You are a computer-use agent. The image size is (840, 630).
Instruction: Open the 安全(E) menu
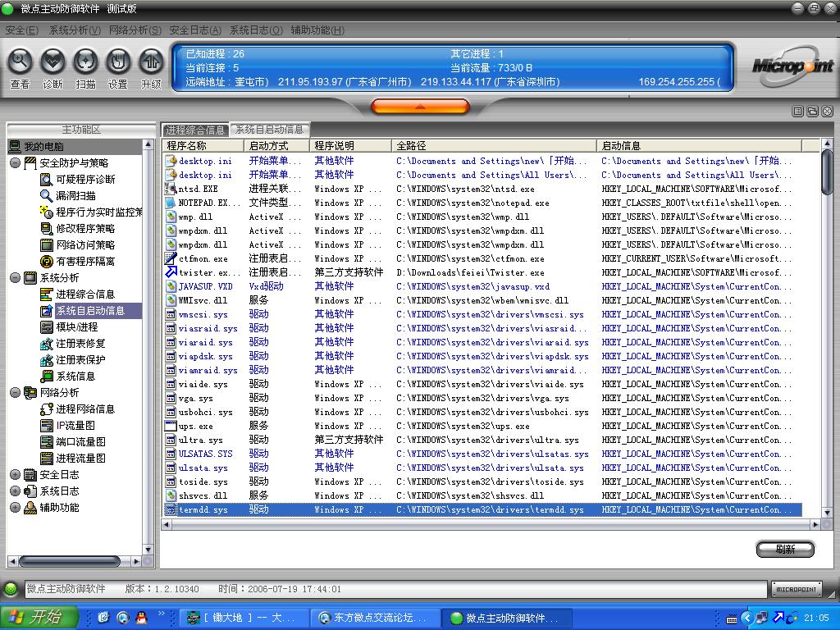[22, 30]
